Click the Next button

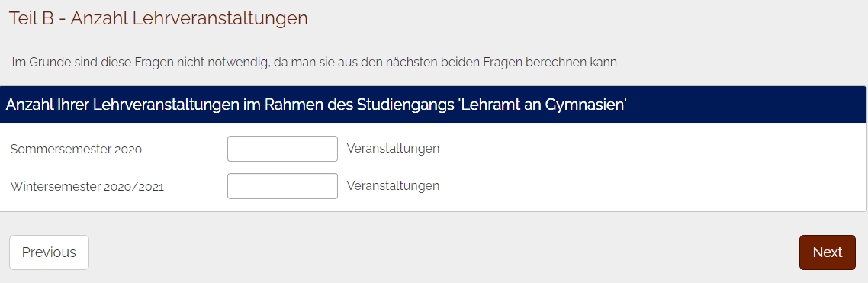click(827, 252)
